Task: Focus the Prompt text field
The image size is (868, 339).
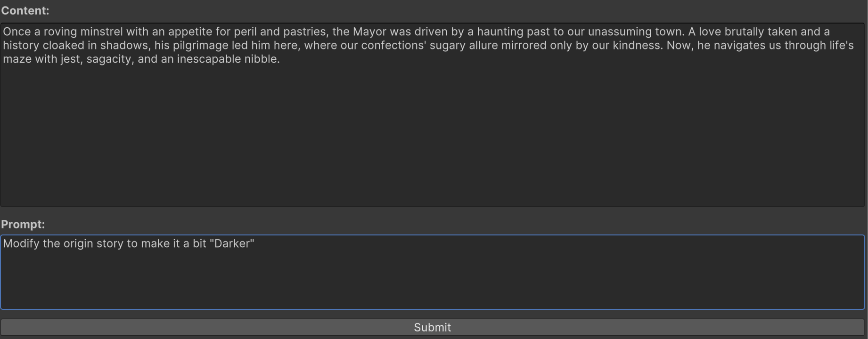Action: click(x=433, y=272)
